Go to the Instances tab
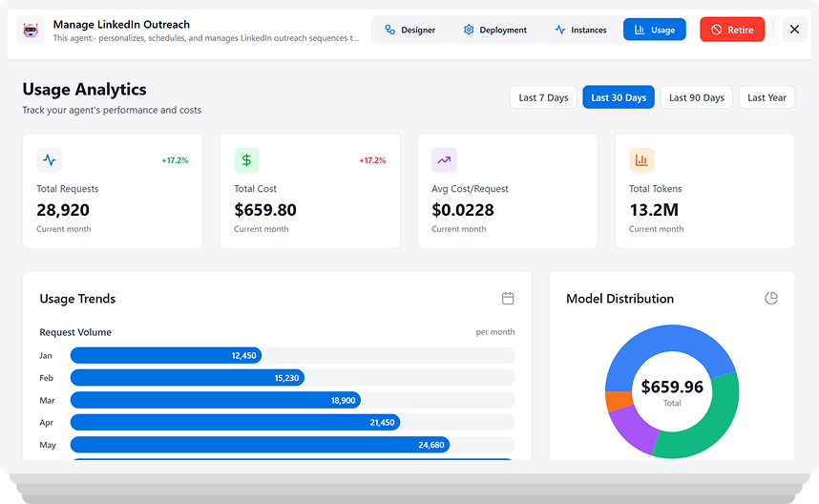 point(580,30)
